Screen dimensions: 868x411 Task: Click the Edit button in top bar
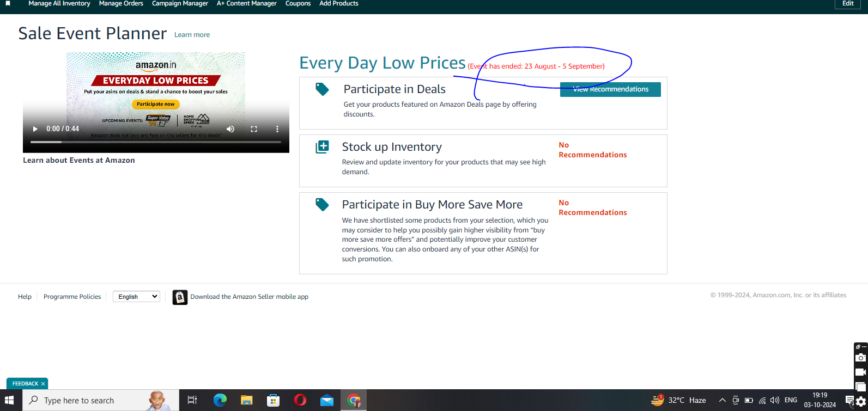848,4
